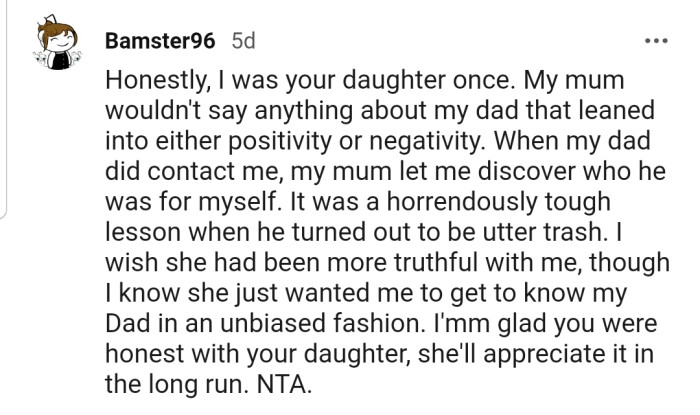Open the Bamster96 user profile link
Viewport: 700px width, 415px height.
pyautogui.click(x=159, y=43)
